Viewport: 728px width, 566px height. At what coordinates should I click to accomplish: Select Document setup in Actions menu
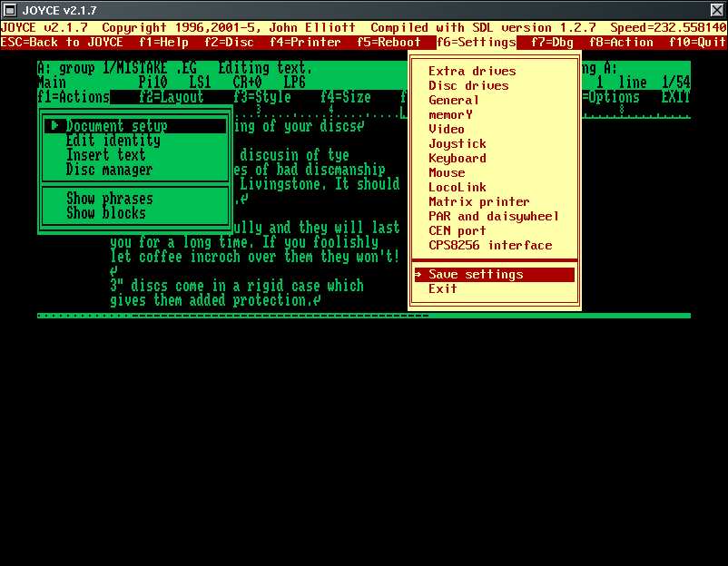tap(116, 126)
